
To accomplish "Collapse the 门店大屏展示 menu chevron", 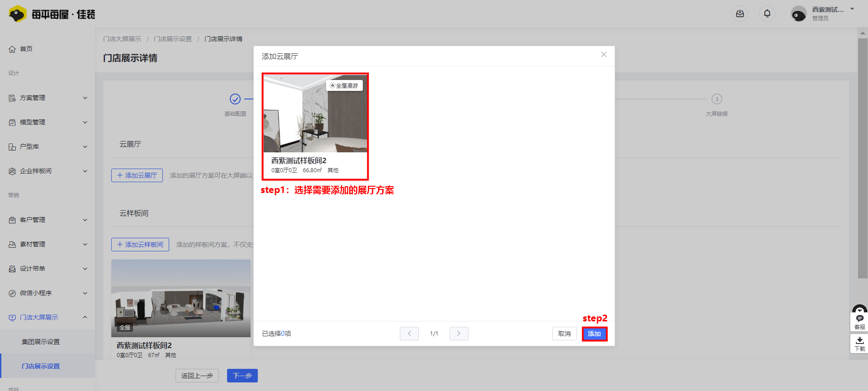I will click(x=85, y=317).
